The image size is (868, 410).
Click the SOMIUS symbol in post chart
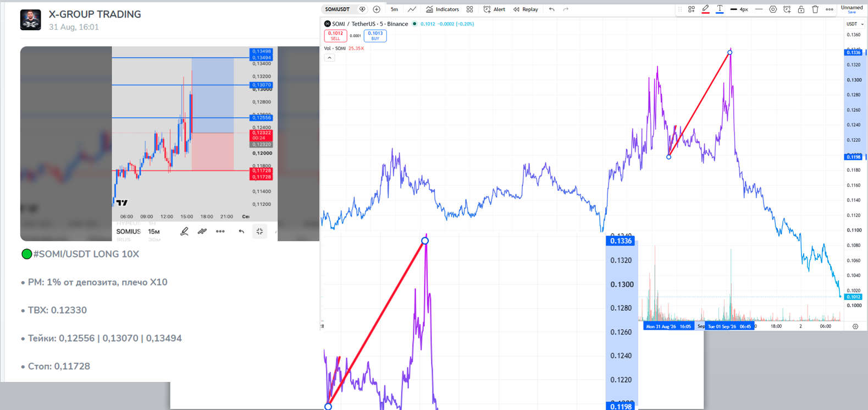click(x=129, y=232)
